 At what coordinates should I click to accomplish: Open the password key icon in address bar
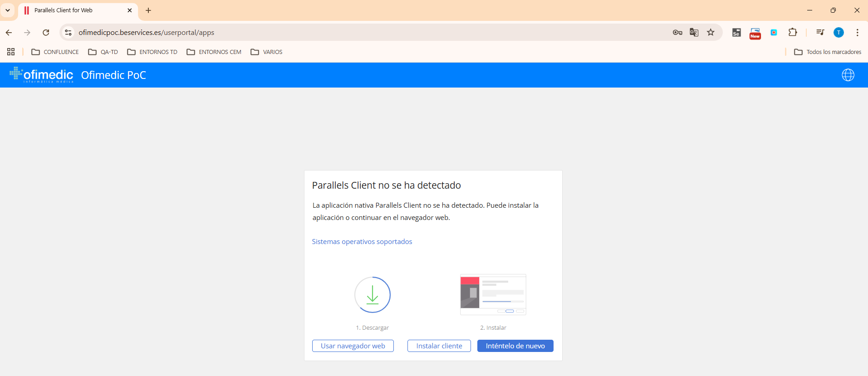pyautogui.click(x=677, y=32)
